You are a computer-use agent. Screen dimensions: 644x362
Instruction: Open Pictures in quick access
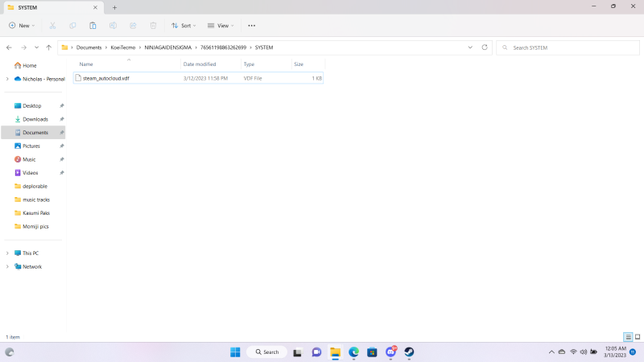tap(31, 146)
